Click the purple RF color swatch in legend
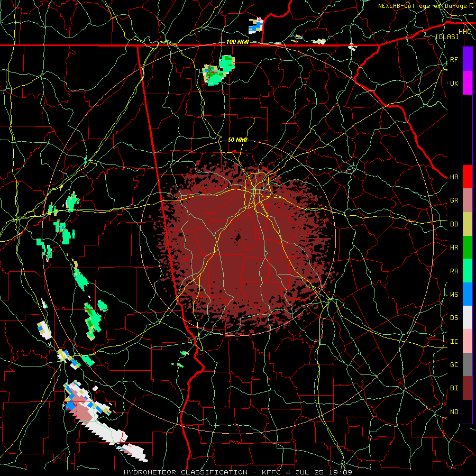 coord(467,59)
